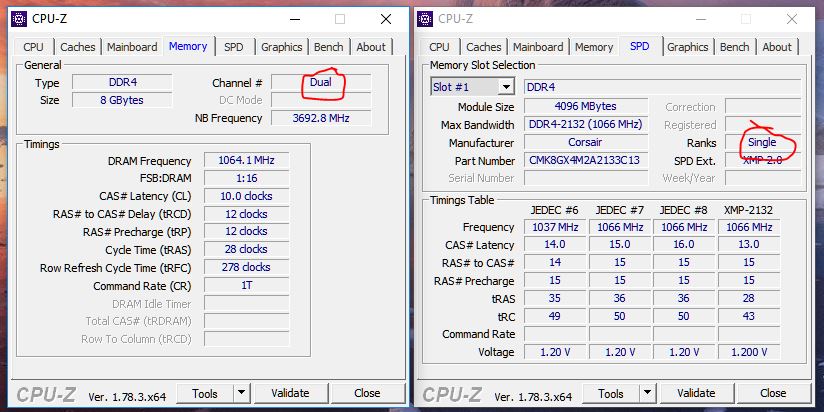Click the Type field showing DDR4

(x=122, y=83)
